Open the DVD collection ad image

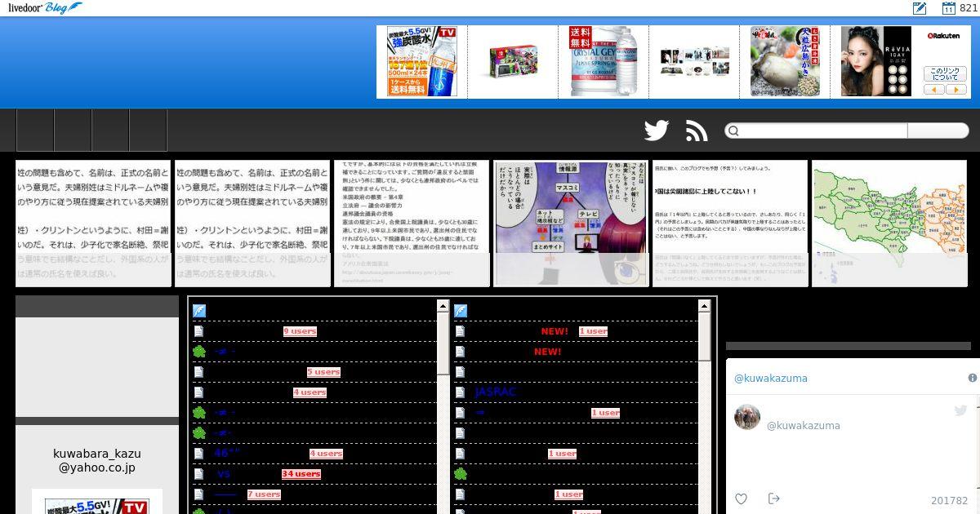tap(695, 61)
